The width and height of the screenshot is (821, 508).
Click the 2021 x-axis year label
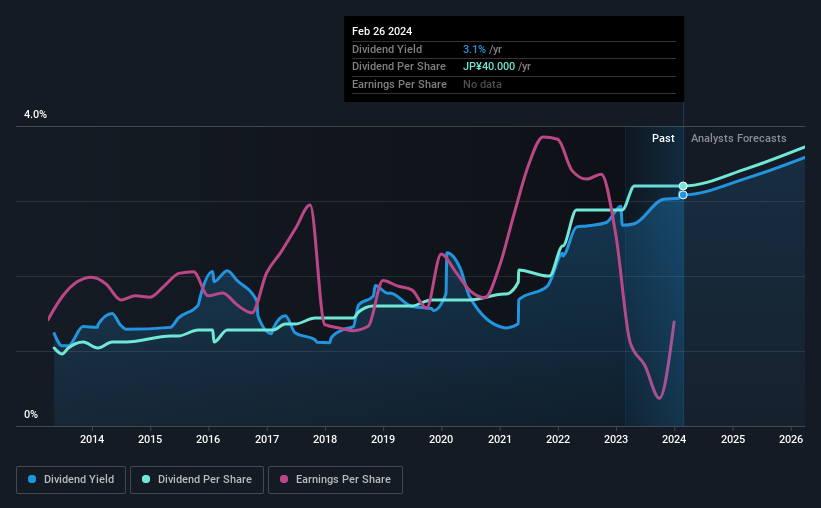(500, 439)
